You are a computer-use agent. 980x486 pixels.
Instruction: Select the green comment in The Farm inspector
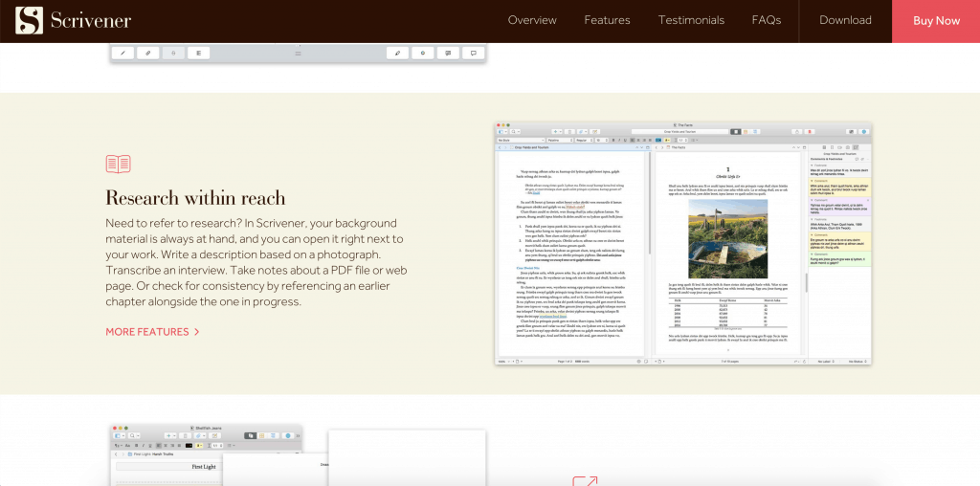[x=839, y=258]
